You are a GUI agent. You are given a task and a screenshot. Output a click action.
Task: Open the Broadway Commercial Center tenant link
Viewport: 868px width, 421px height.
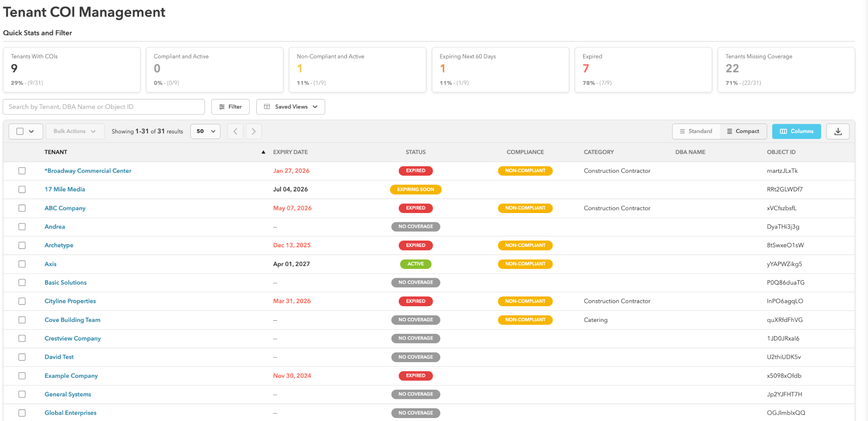(x=88, y=171)
